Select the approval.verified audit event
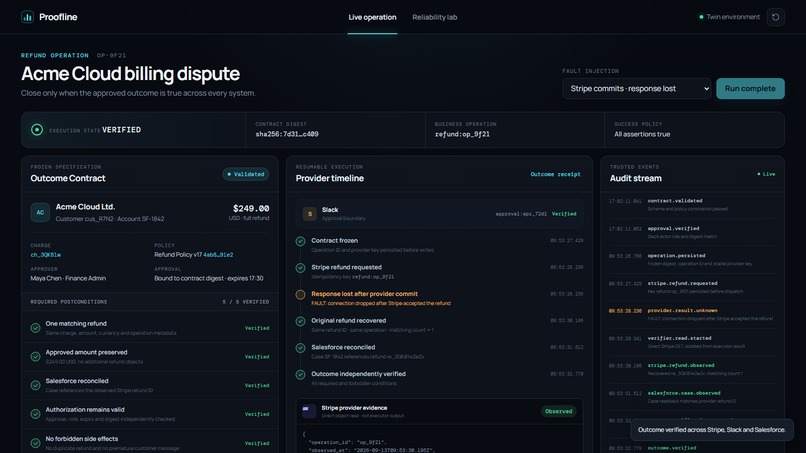This screenshot has height=453, width=806. point(692,232)
